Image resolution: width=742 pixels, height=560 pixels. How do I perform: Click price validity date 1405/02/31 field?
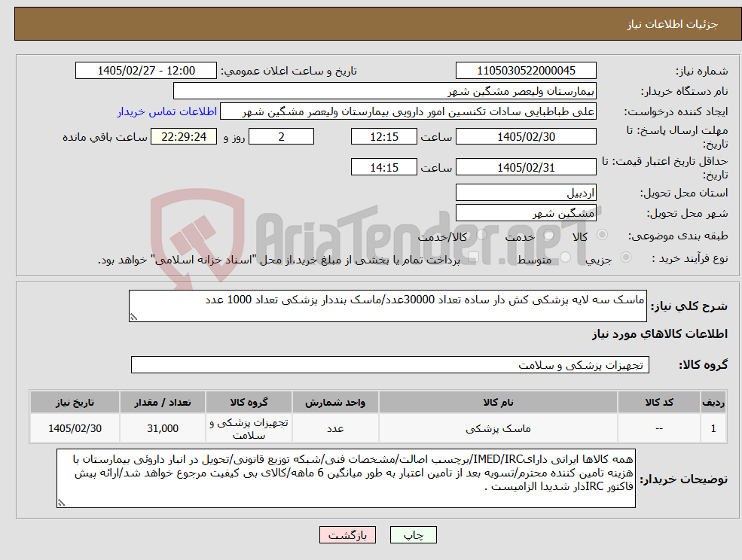coord(526,167)
